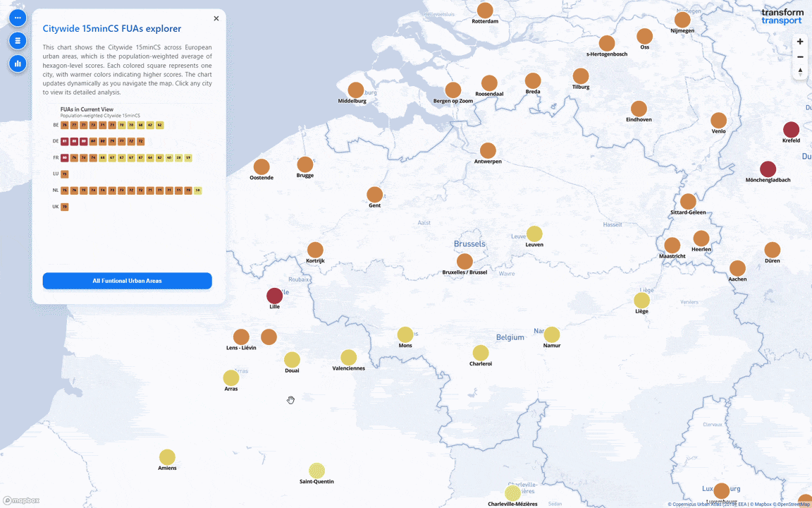
Task: Open the layers list button
Action: (18, 40)
